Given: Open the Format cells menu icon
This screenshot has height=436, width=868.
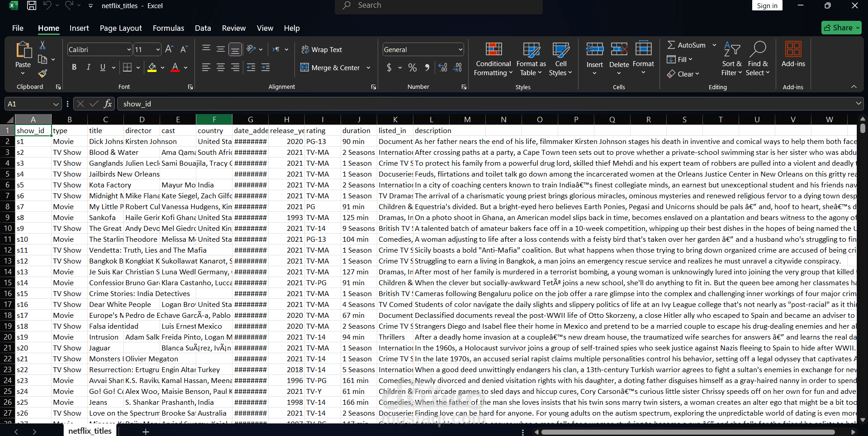Looking at the screenshot, I should [x=643, y=48].
